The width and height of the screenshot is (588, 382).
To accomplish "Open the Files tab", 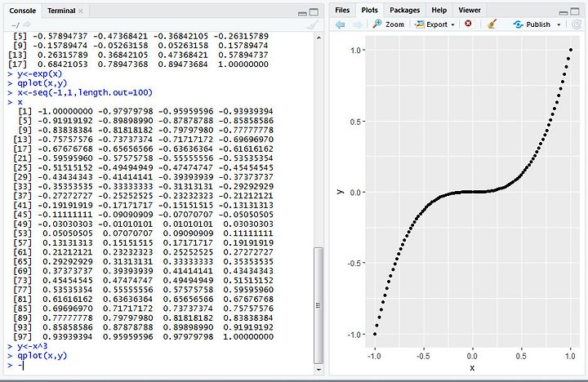I will [342, 11].
